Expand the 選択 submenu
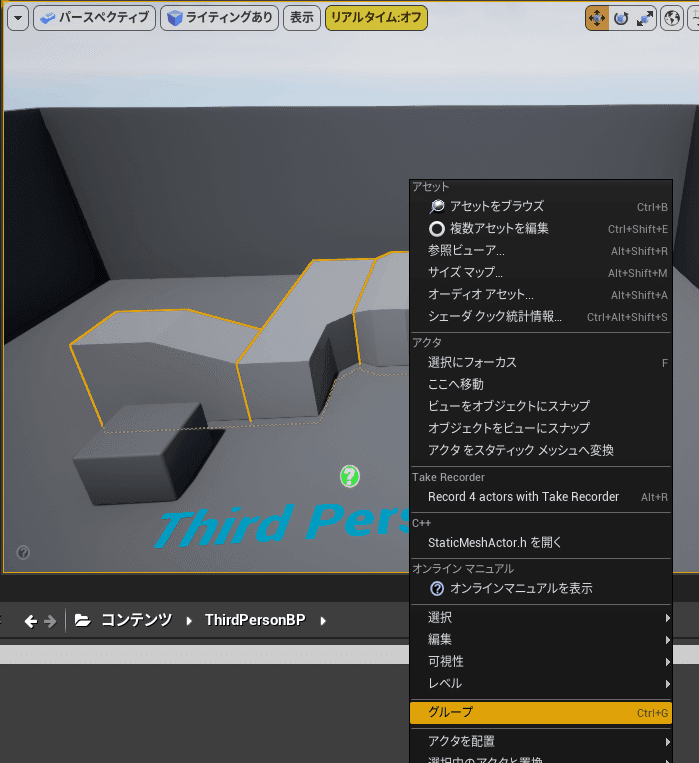Image resolution: width=699 pixels, height=763 pixels. tap(541, 618)
